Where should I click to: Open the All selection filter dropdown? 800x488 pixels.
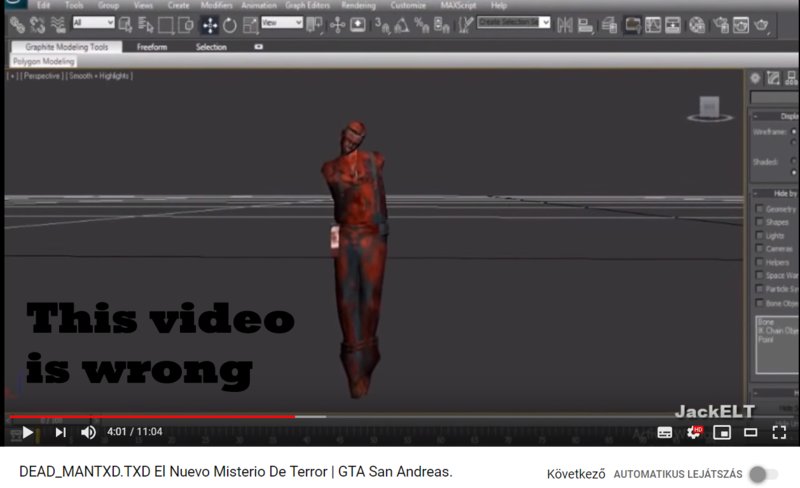(93, 22)
